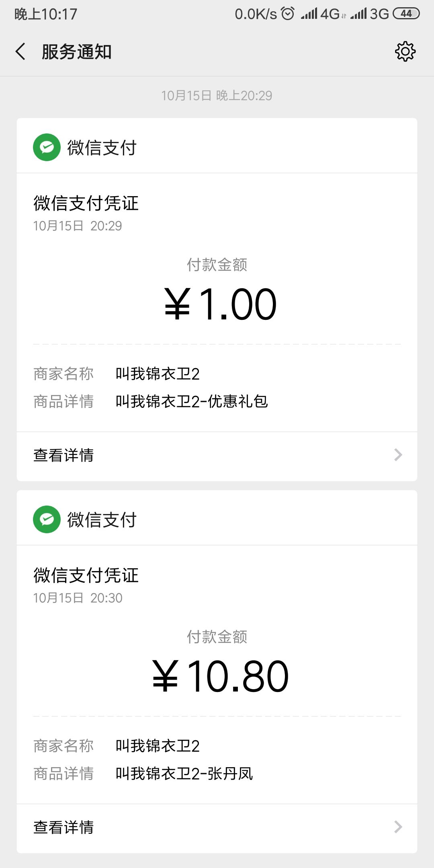This screenshot has height=868, width=434.
Task: Tap product detail 叫我锦衣卫2-优惠礼包
Action: 192,401
